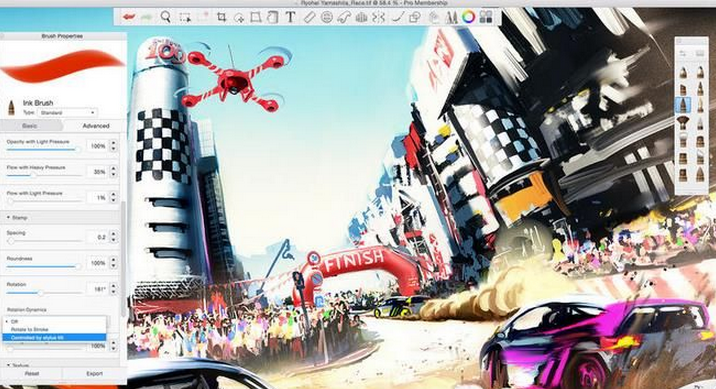
Task: Choose the rectangular Selection tool
Action: pos(185,18)
